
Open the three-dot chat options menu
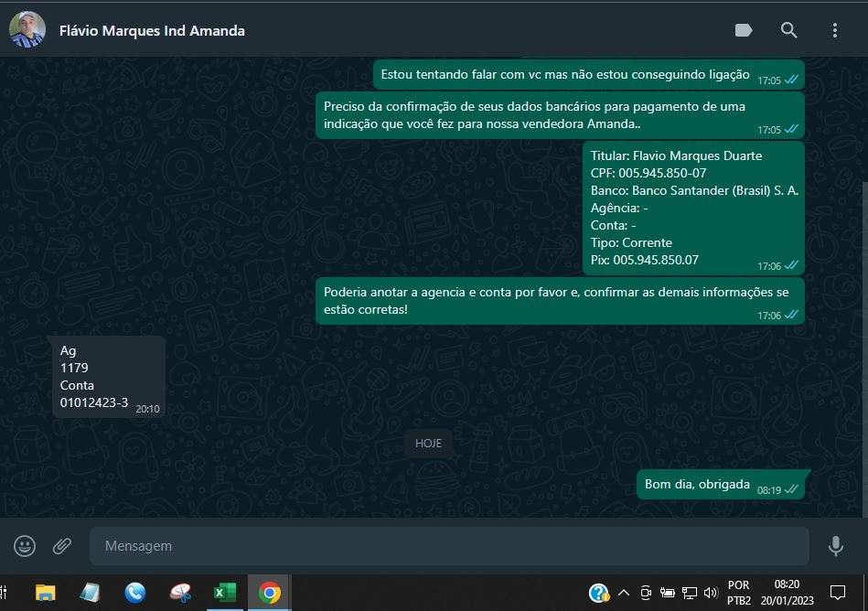point(834,30)
